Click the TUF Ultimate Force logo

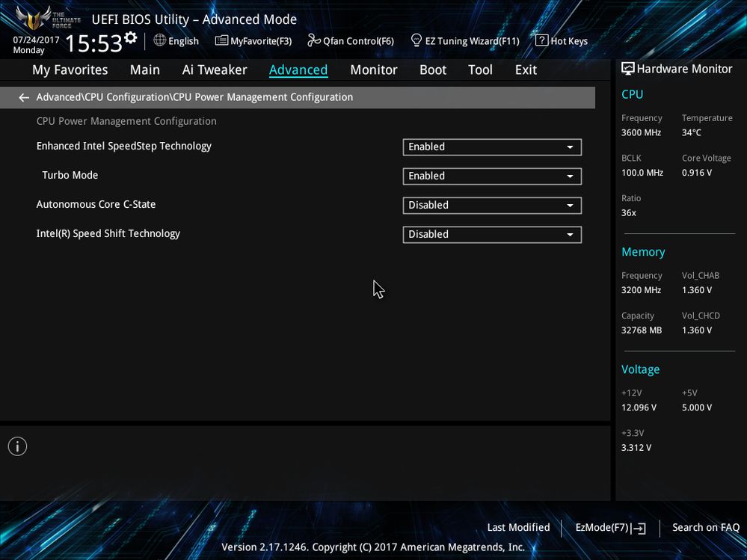click(x=48, y=18)
